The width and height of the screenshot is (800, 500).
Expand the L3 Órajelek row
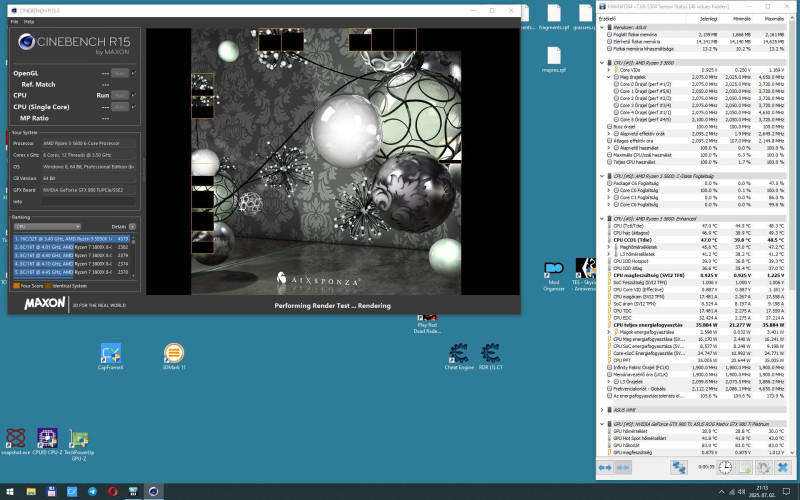[609, 382]
